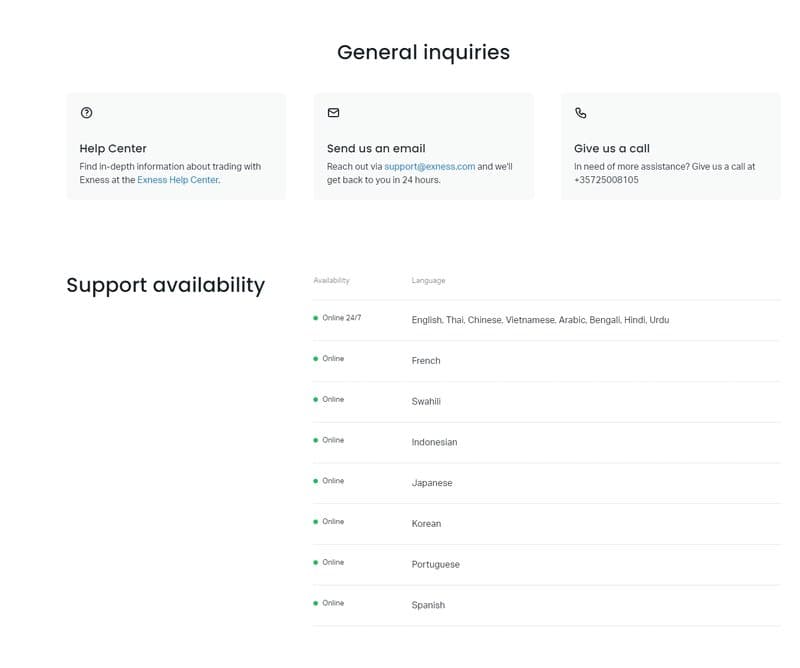
Task: Click the Send us an email heading
Action: (376, 148)
